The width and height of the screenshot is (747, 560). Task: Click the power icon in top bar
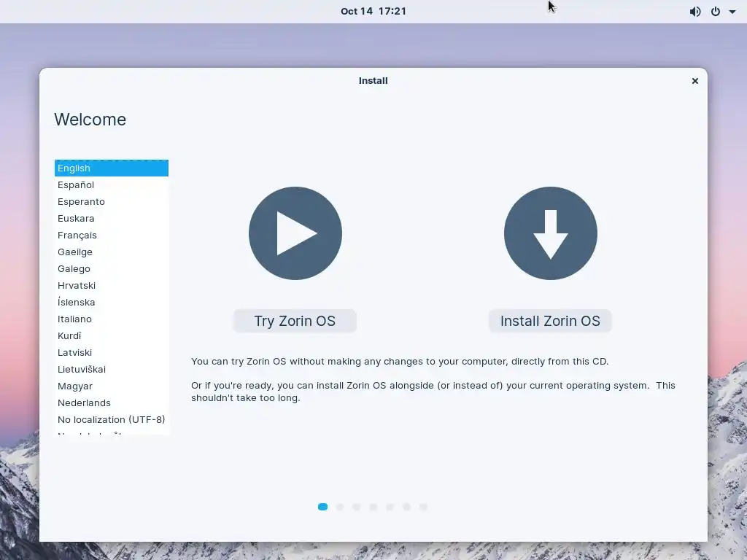[716, 12]
